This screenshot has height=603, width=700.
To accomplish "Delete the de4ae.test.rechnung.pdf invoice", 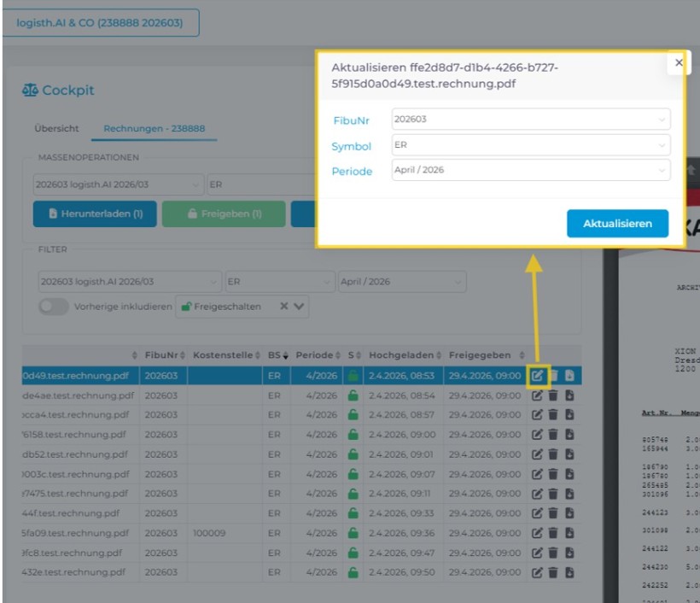I will (x=552, y=395).
